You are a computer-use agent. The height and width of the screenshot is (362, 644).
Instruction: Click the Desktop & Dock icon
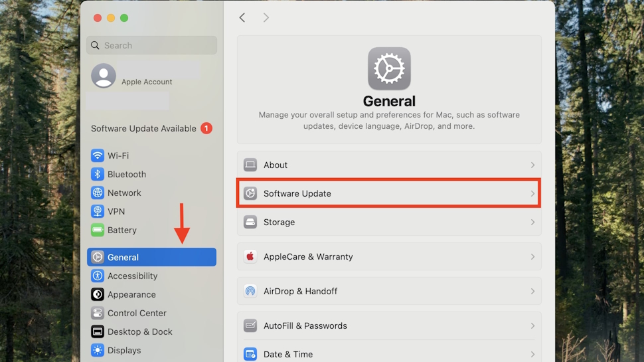coord(98,331)
